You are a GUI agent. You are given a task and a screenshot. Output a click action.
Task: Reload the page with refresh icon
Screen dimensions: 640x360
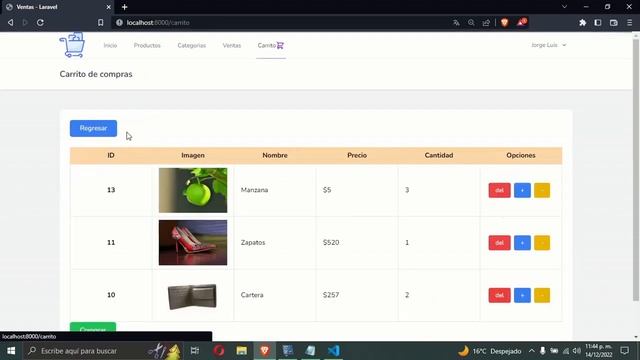tap(40, 23)
